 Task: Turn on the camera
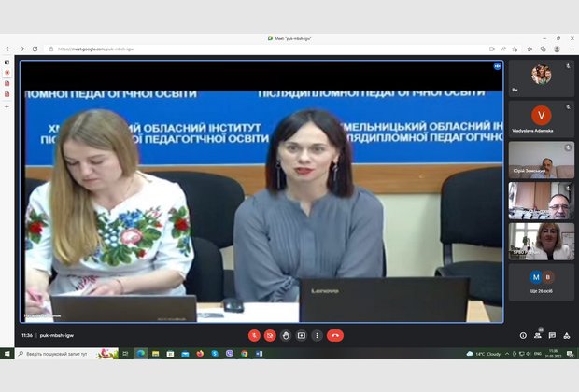click(x=270, y=335)
